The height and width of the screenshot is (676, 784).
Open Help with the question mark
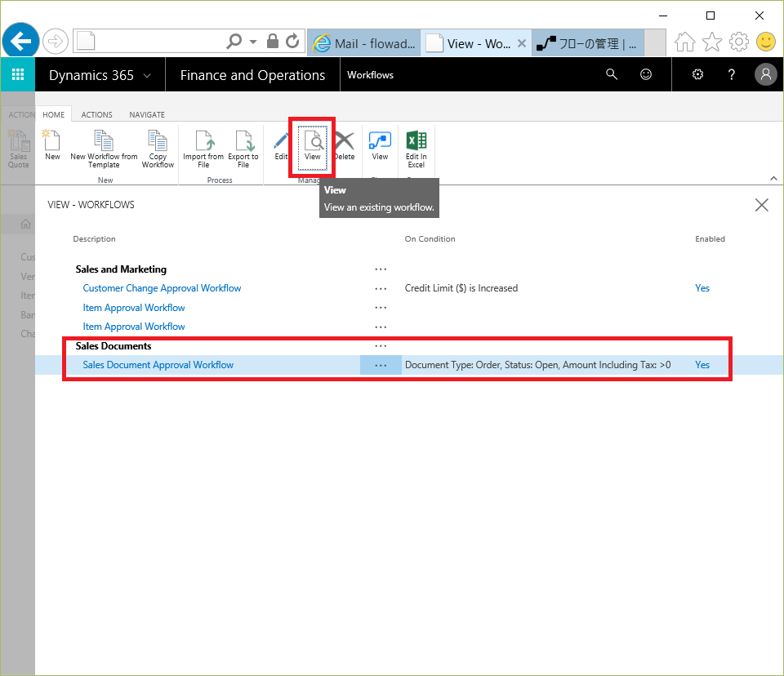coord(732,74)
